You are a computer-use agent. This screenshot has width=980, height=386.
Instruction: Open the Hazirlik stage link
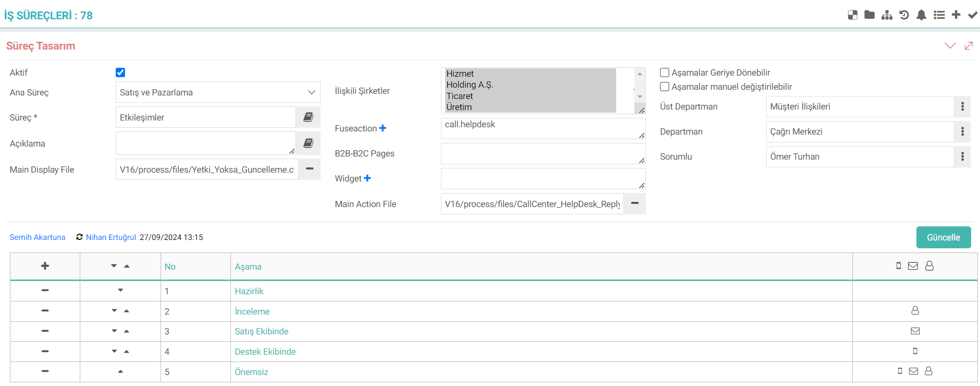(249, 291)
